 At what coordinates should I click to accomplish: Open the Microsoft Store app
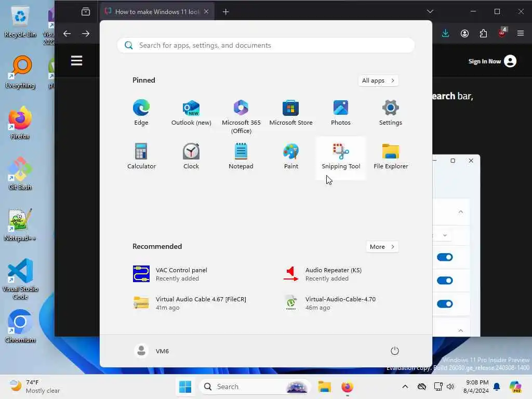click(x=291, y=113)
